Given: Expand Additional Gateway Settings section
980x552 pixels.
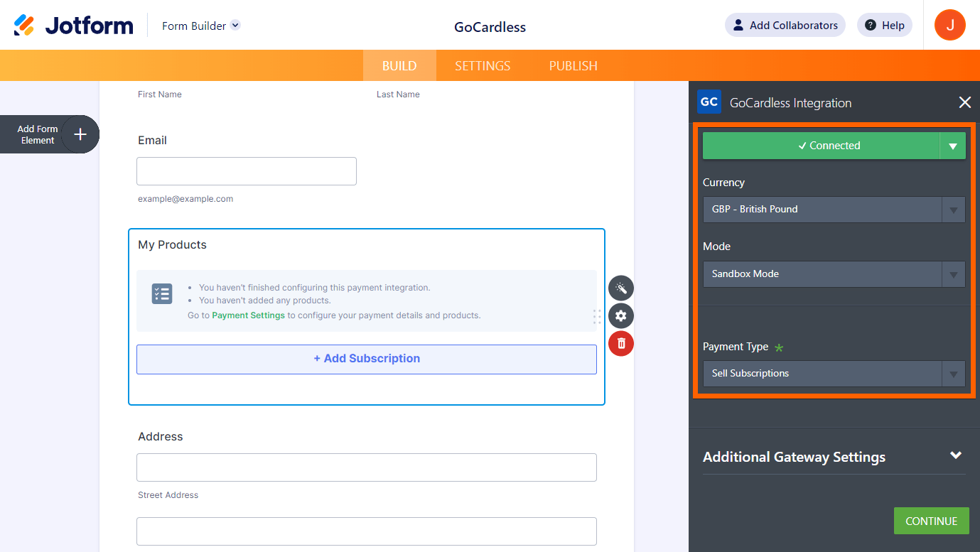Looking at the screenshot, I should pyautogui.click(x=834, y=457).
